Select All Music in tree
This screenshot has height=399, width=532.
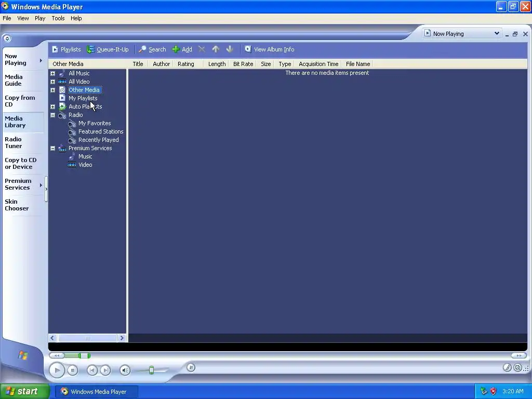coord(79,73)
